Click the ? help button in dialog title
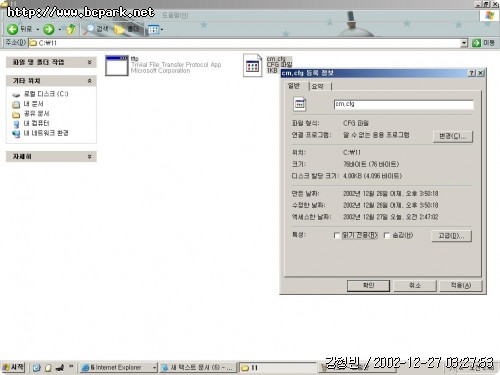Image resolution: width=500 pixels, height=375 pixels. 472,73
